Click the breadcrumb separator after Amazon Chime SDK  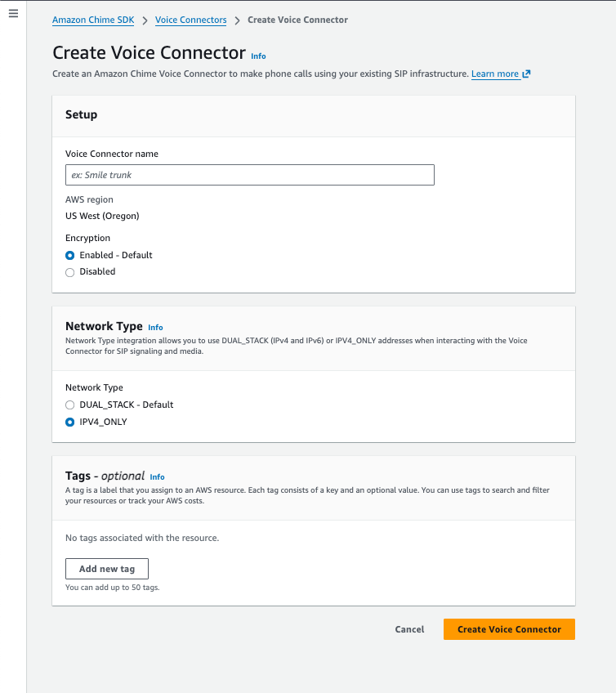pos(145,20)
